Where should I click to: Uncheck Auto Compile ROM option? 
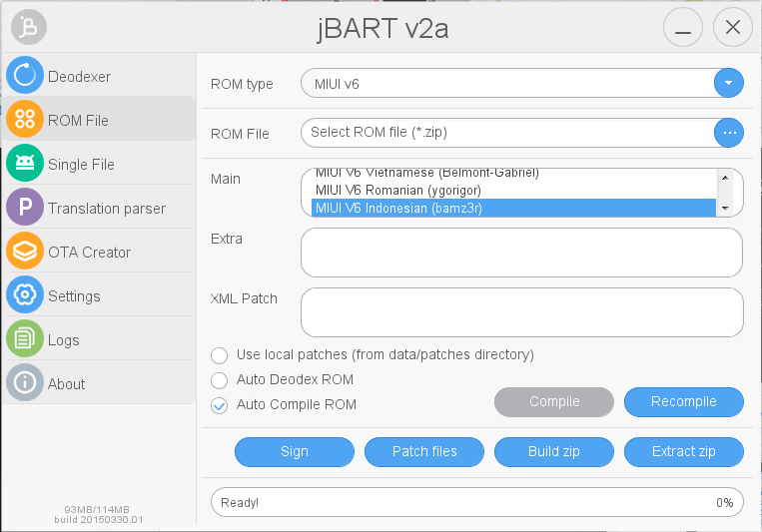(x=219, y=405)
